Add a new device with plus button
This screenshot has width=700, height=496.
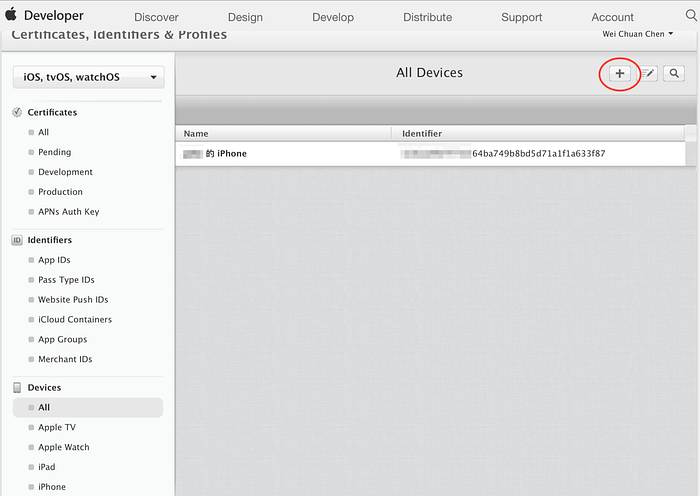point(620,74)
